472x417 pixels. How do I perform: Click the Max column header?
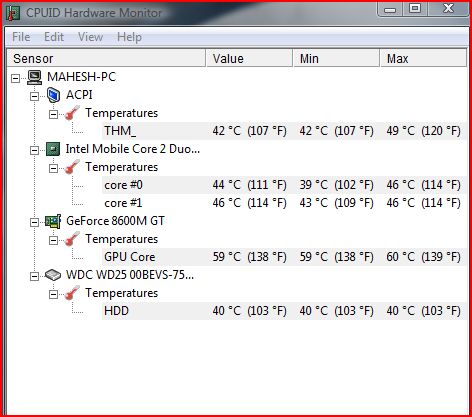click(x=424, y=59)
